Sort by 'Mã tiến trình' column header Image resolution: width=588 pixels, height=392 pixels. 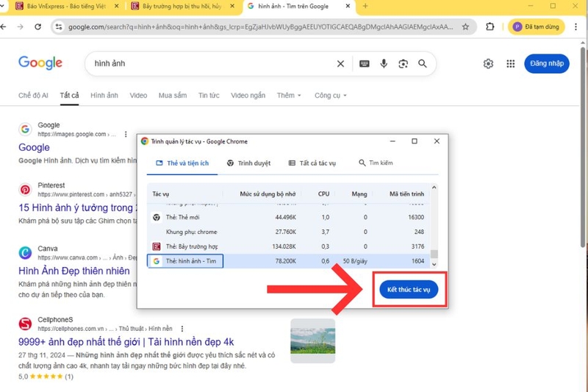tap(407, 194)
